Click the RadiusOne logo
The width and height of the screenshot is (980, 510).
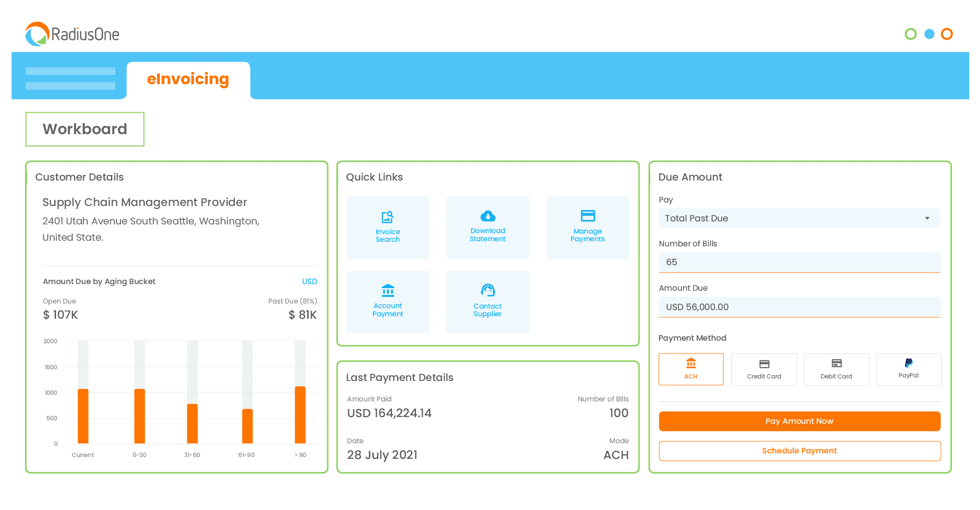pyautogui.click(x=72, y=34)
